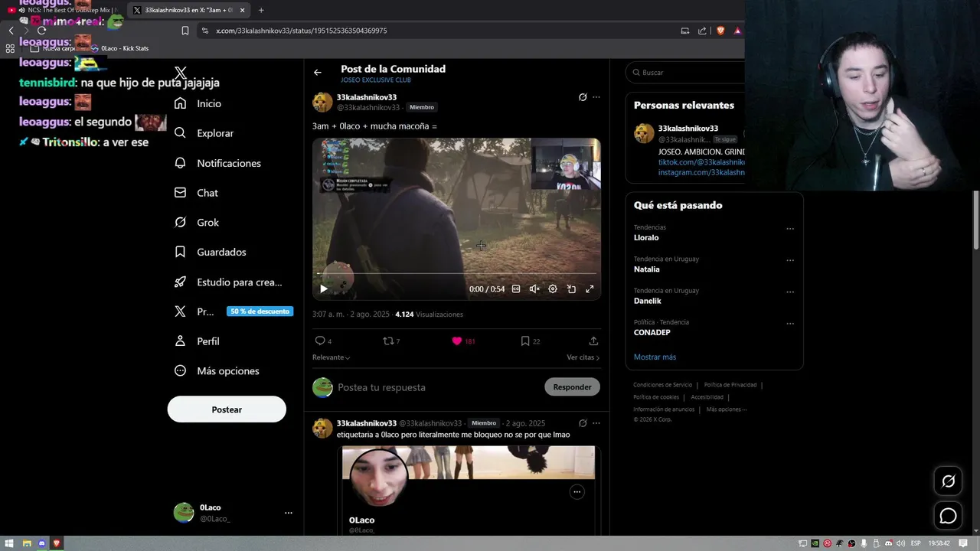Open video settings gear
This screenshot has height=551, width=980.
click(553, 289)
